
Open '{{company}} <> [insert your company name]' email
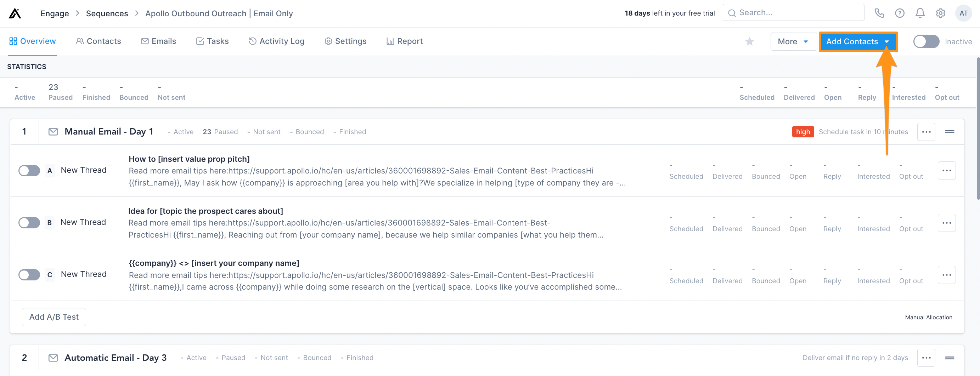[x=214, y=263]
